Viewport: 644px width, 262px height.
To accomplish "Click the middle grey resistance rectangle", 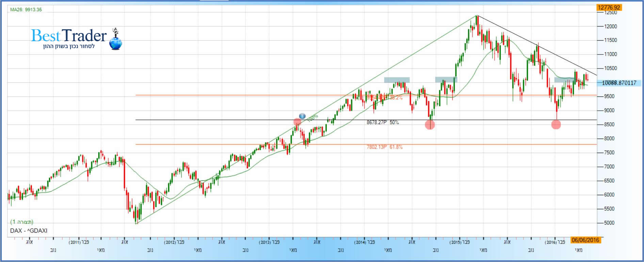I will pos(446,80).
